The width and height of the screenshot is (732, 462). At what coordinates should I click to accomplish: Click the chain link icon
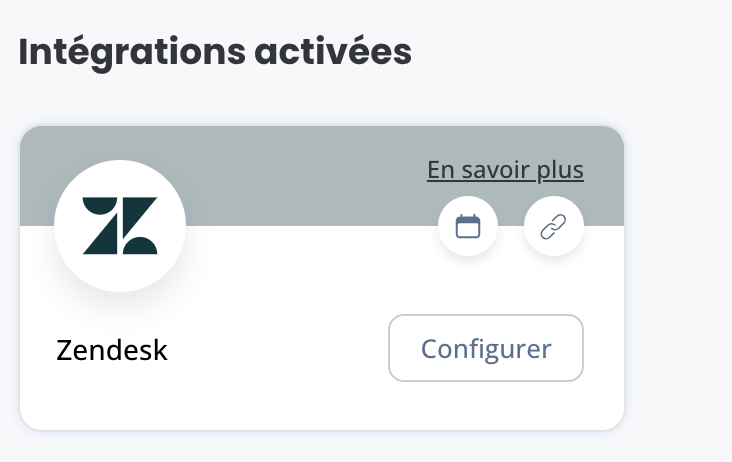(x=554, y=226)
